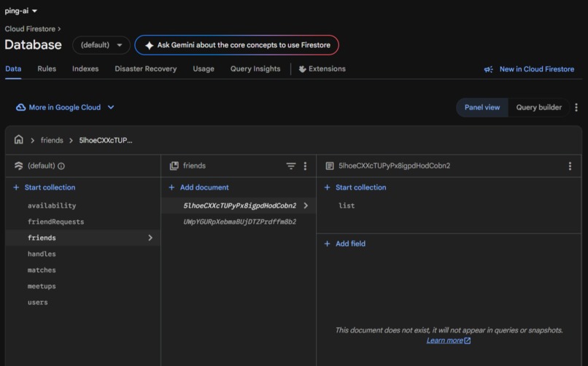Image resolution: width=588 pixels, height=366 pixels.
Task: Select document 5lhoeCXXcTUPyPx8igpdHodCobn2 in the list
Action: click(239, 206)
